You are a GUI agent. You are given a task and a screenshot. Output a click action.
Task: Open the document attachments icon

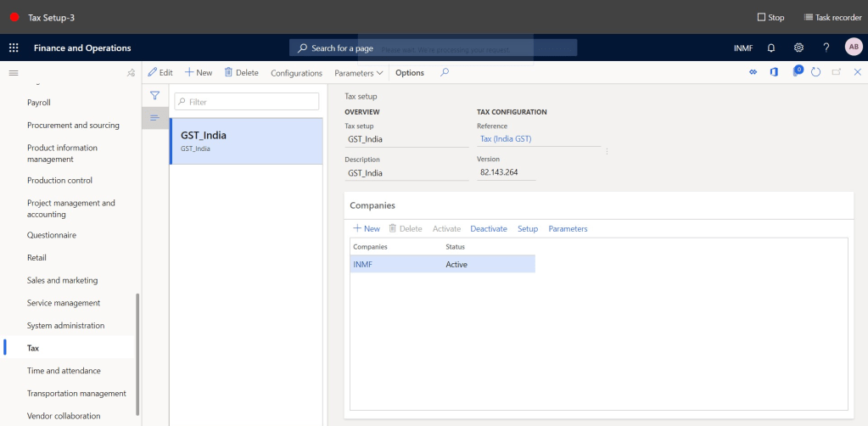click(x=797, y=72)
